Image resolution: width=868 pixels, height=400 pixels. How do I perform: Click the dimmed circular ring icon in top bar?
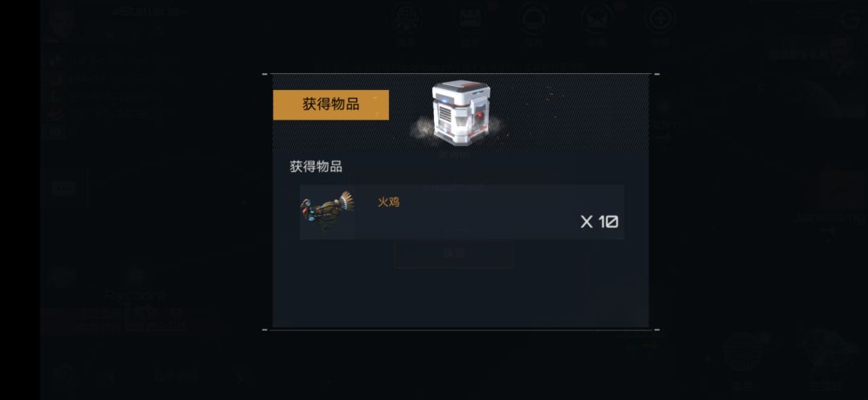coord(534,18)
